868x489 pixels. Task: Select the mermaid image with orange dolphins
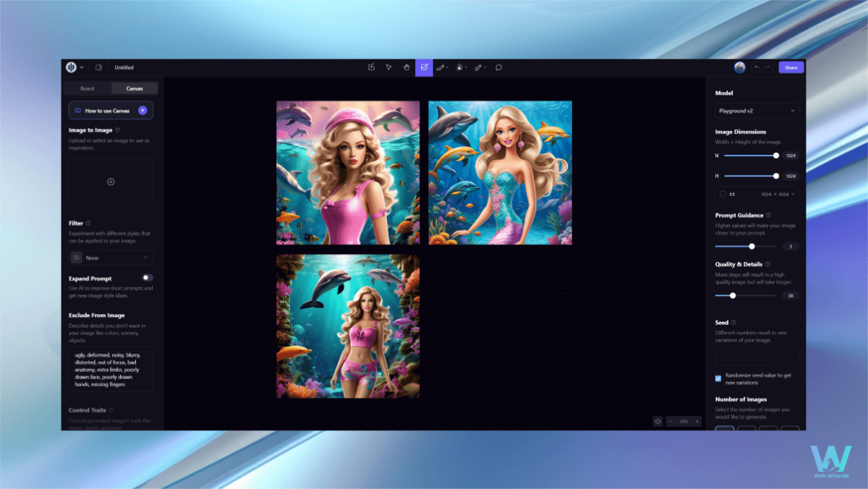(500, 173)
